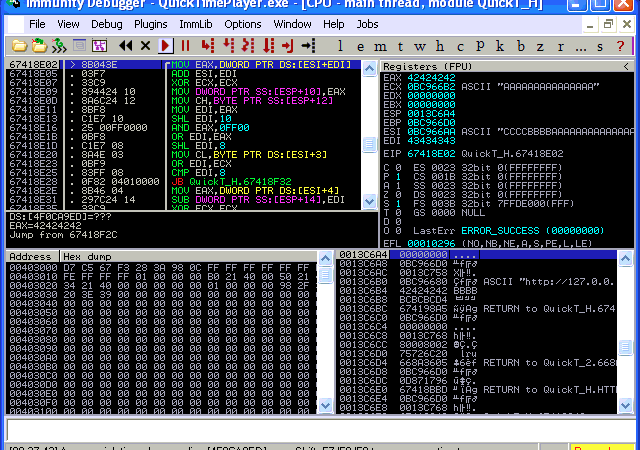Image resolution: width=640 pixels, height=450 pixels.
Task: Restart program using the rewind icon
Action: (126, 45)
